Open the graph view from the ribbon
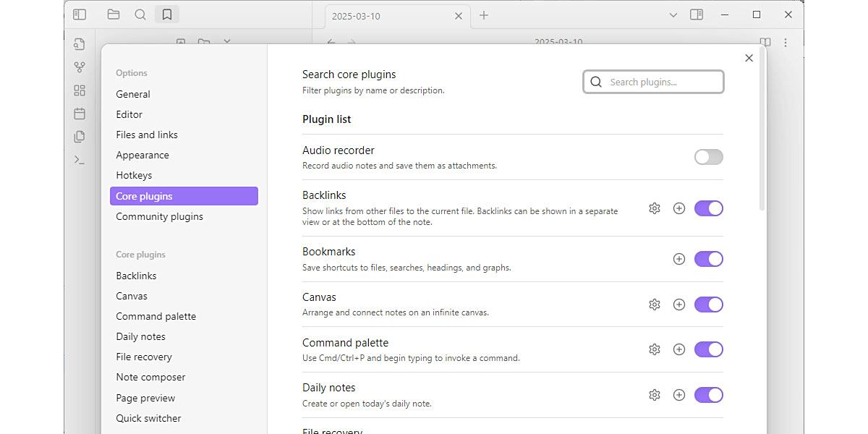The width and height of the screenshot is (868, 434). [80, 67]
